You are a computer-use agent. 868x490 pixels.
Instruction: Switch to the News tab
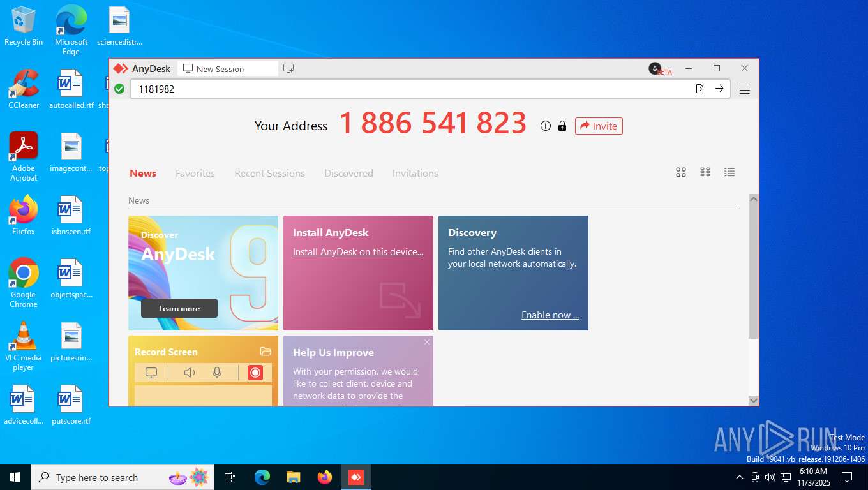coord(143,173)
